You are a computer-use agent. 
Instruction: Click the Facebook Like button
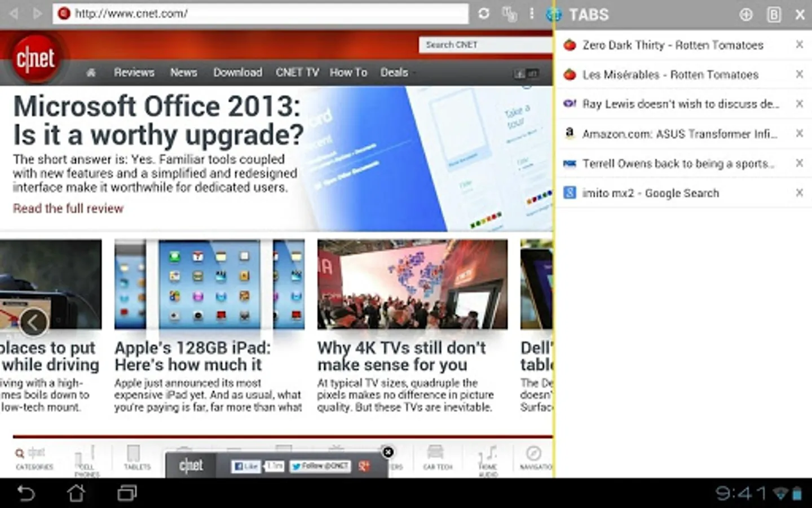pyautogui.click(x=246, y=466)
